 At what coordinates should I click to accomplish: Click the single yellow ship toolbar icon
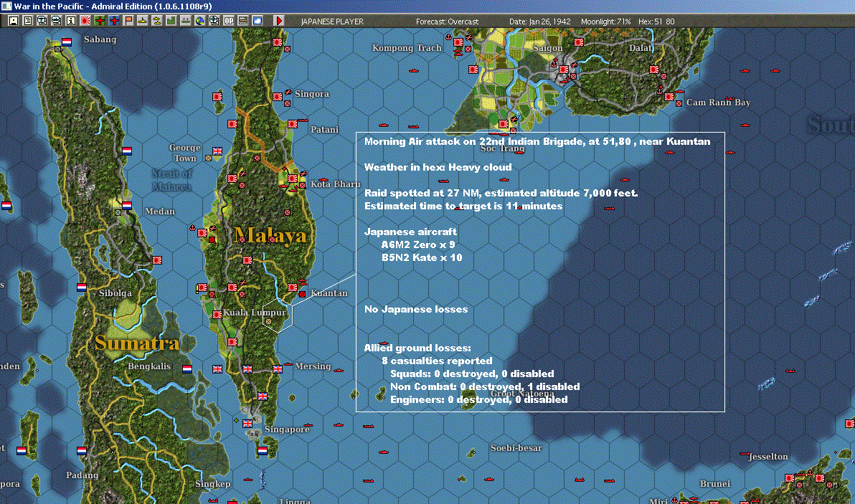point(142,21)
